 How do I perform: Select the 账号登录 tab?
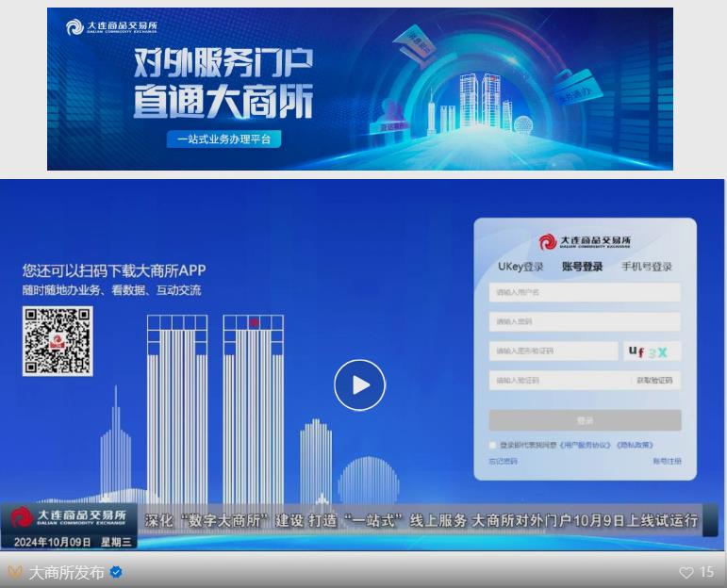tap(582, 267)
